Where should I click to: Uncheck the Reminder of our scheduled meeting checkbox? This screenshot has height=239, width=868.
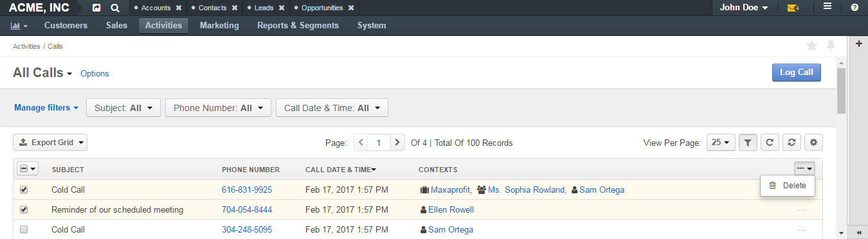click(x=24, y=209)
